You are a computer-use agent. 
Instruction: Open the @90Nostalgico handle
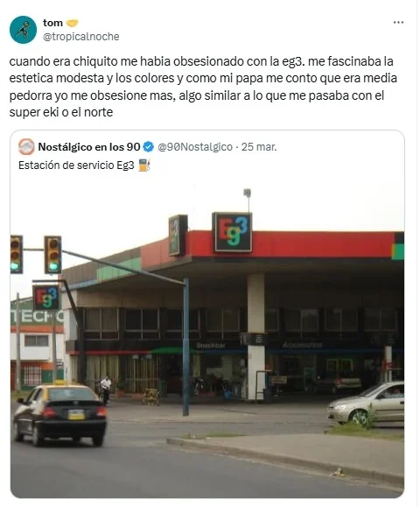tap(195, 147)
